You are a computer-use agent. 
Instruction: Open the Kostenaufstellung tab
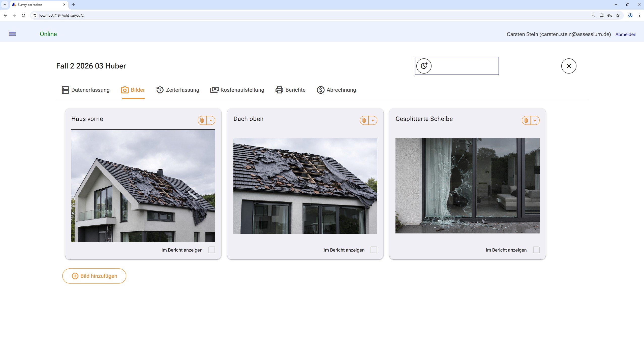coord(237,90)
